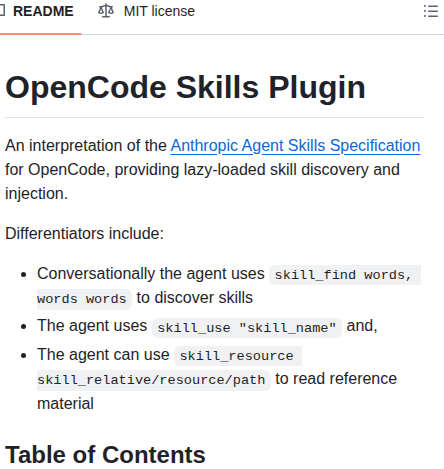This screenshot has width=444, height=469.
Task: Click the 'to discover skills' text
Action: [195, 297]
